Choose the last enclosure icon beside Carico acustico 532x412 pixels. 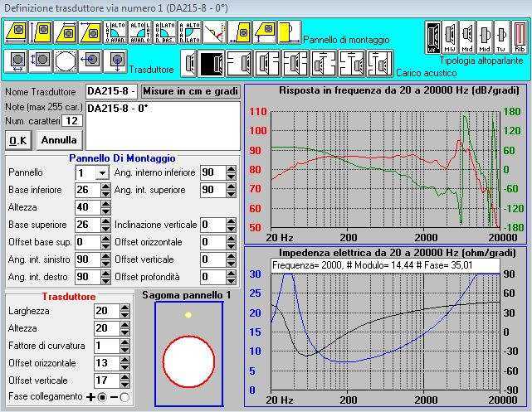click(x=379, y=63)
